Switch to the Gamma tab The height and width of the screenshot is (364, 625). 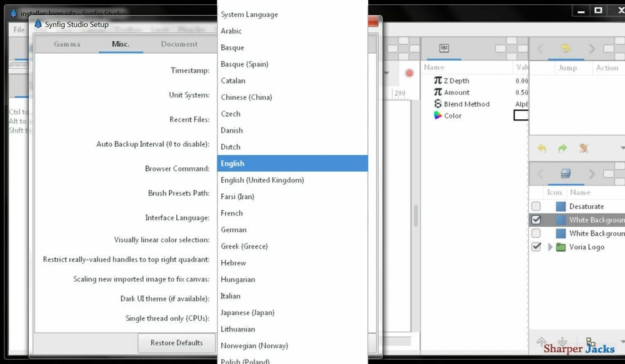67,44
